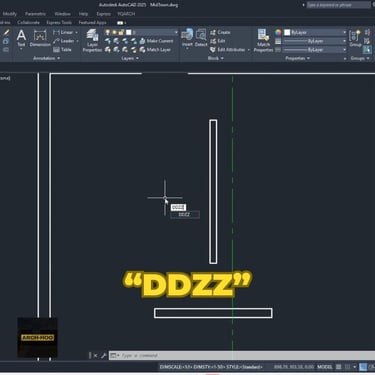Screen dimensions: 375x375
Task: Click the Detect block tool
Action: click(201, 38)
